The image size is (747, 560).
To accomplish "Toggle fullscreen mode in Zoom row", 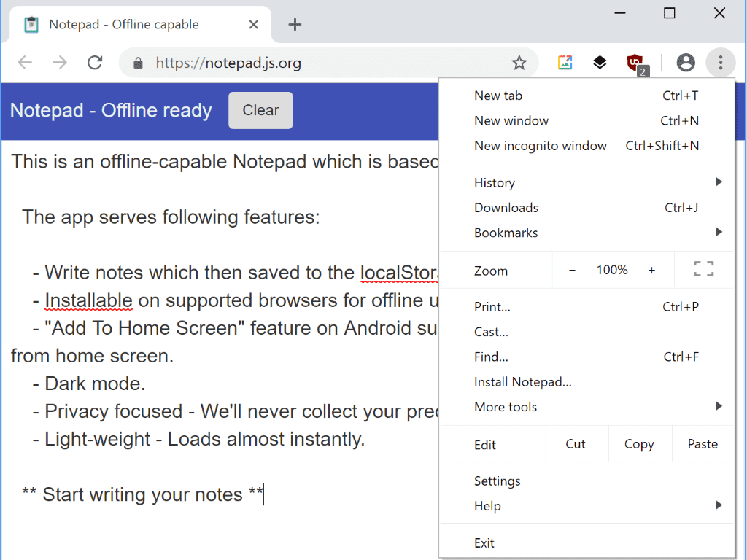I will pyautogui.click(x=704, y=269).
